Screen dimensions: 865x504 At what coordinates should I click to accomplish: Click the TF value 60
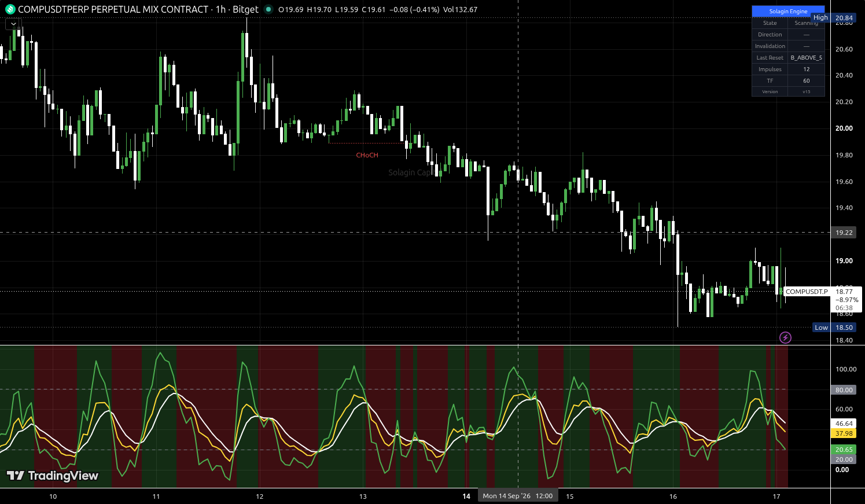(x=806, y=81)
